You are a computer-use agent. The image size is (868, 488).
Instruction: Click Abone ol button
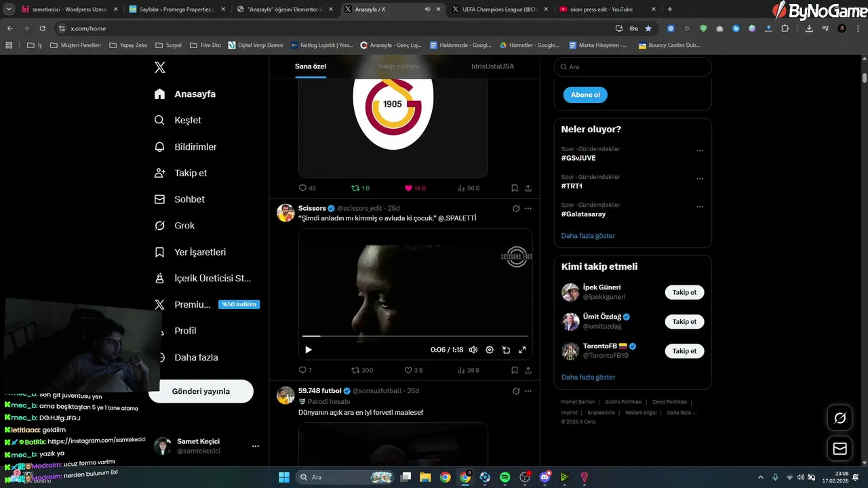tap(585, 95)
